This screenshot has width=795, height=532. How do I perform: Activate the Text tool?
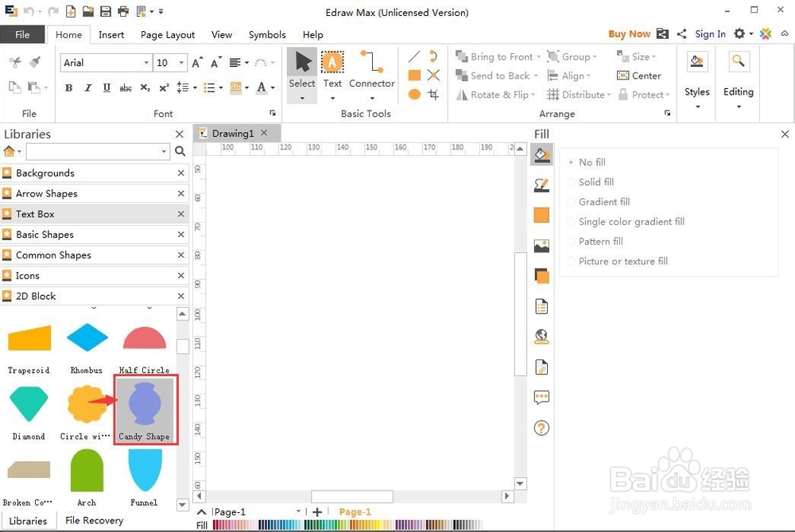tap(332, 75)
